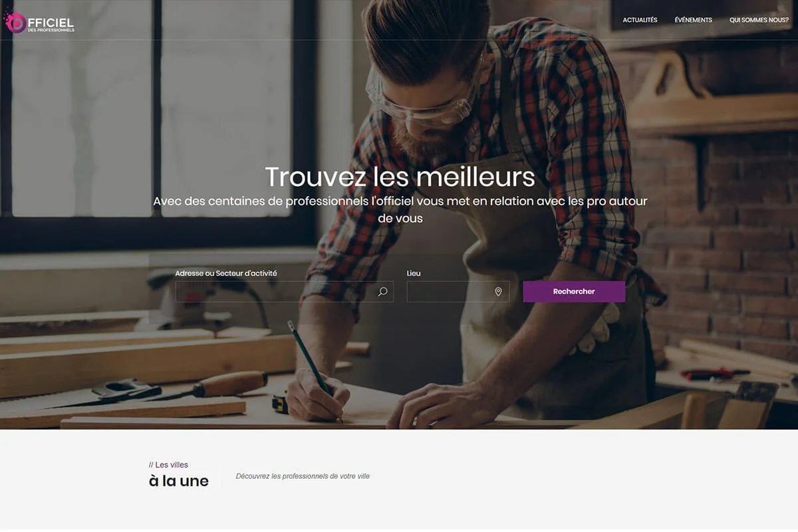Focus the Lieu input field

pyautogui.click(x=458, y=291)
